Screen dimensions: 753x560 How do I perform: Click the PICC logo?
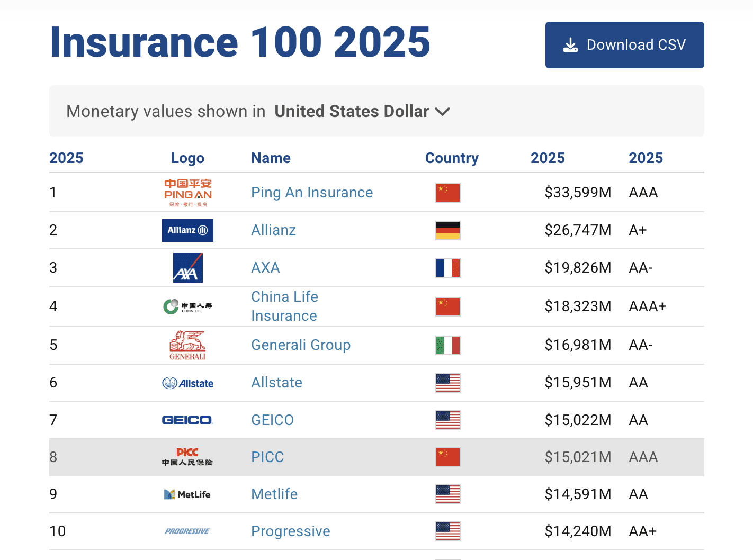point(187,457)
